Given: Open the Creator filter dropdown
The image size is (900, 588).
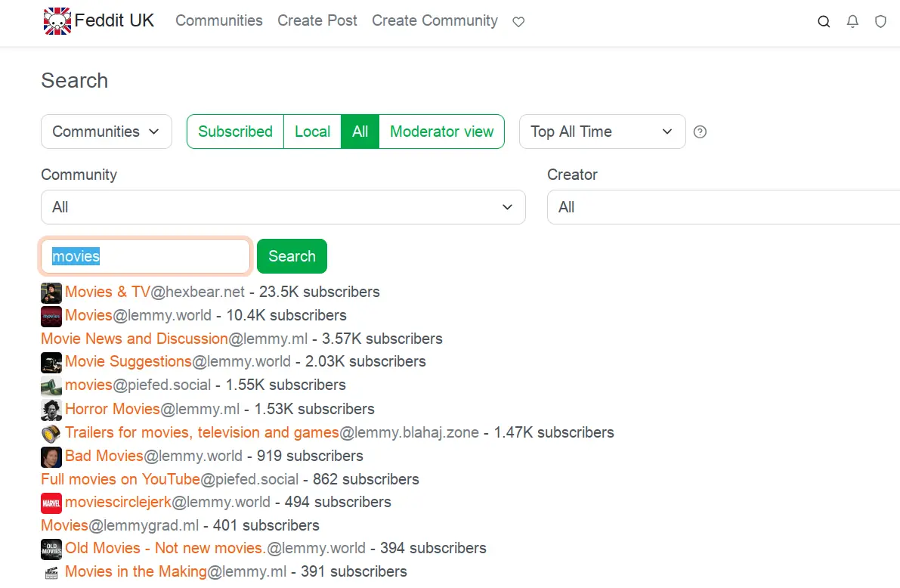Looking at the screenshot, I should click(722, 207).
